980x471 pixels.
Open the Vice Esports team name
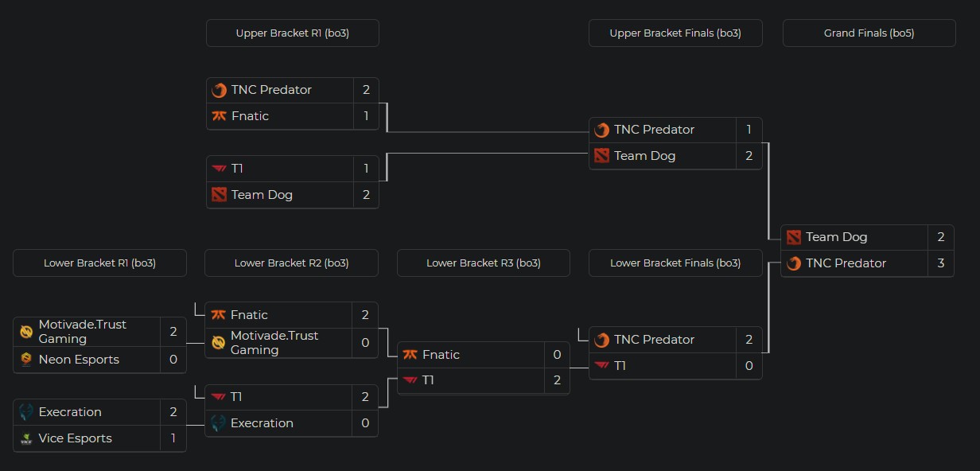click(x=75, y=438)
